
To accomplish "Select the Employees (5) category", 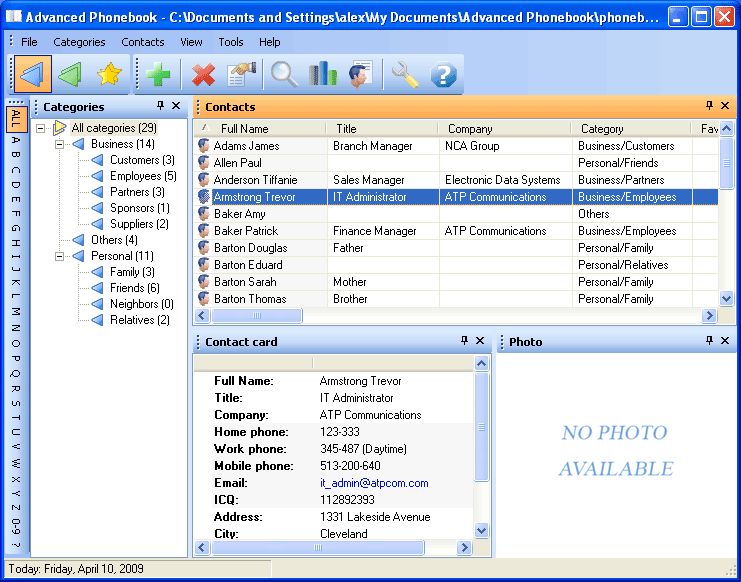I will (143, 176).
